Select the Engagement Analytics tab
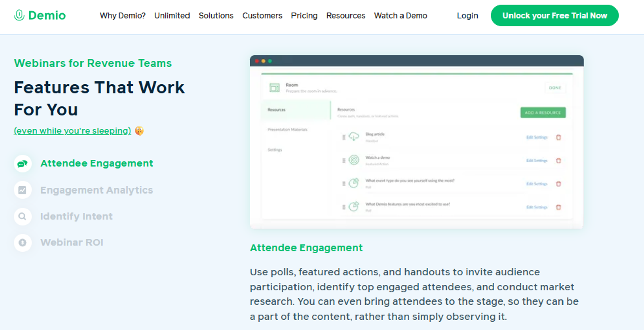Viewport: 644px width, 330px height. [97, 190]
